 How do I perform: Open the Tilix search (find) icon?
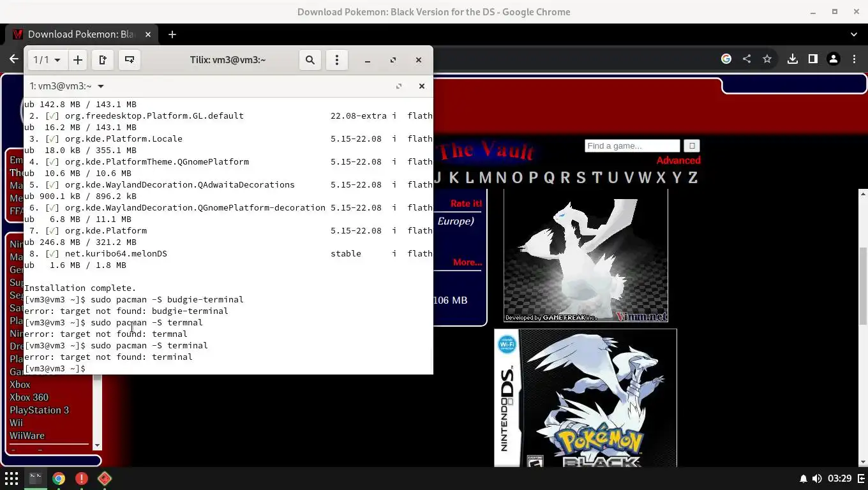click(310, 60)
